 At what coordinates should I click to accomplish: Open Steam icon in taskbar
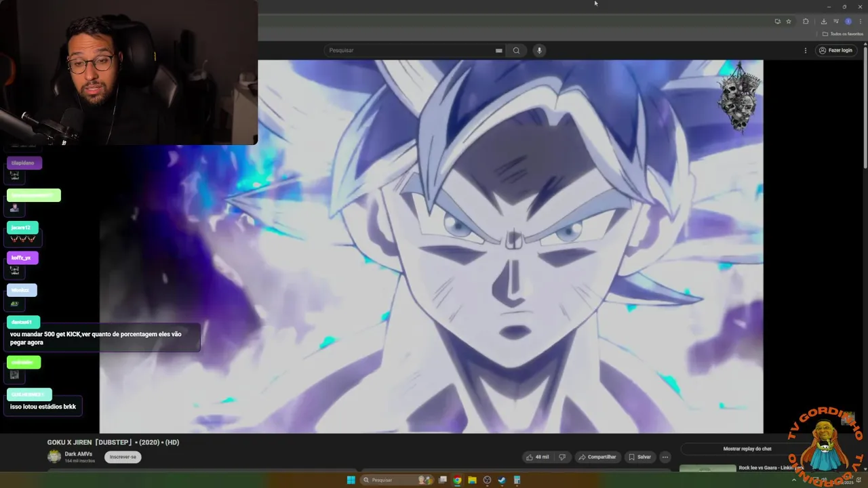click(501, 480)
